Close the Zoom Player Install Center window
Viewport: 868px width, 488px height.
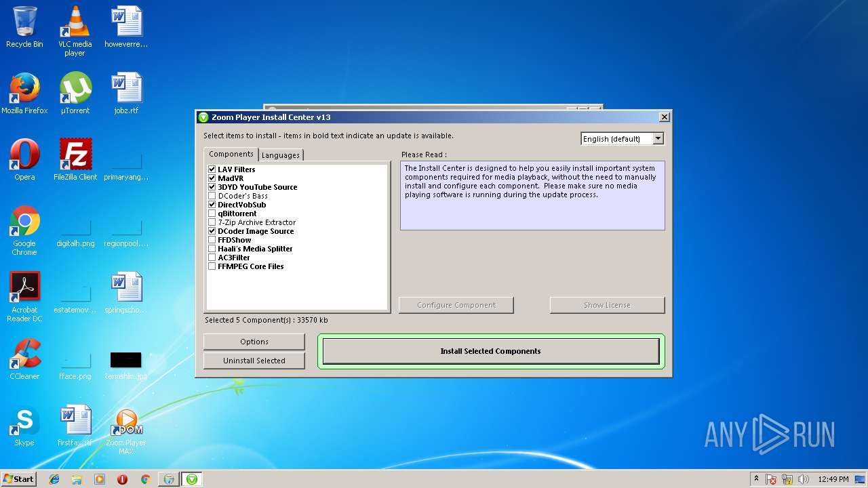click(x=665, y=117)
